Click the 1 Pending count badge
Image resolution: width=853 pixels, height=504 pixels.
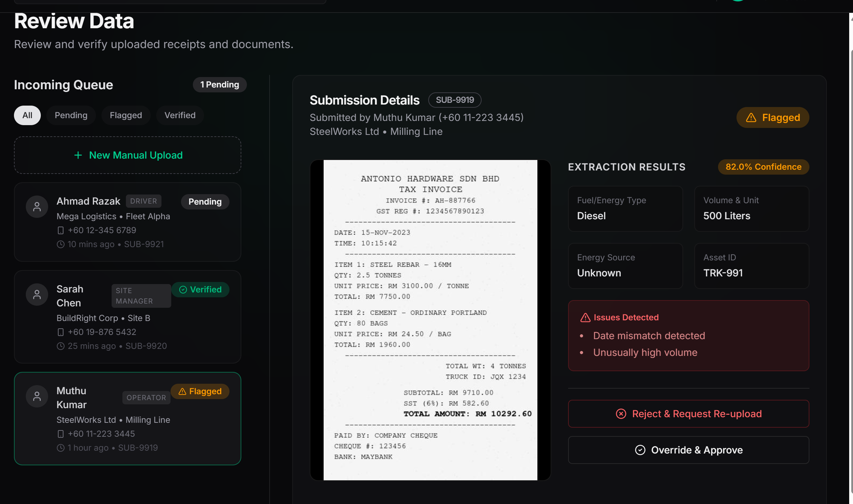click(x=220, y=85)
